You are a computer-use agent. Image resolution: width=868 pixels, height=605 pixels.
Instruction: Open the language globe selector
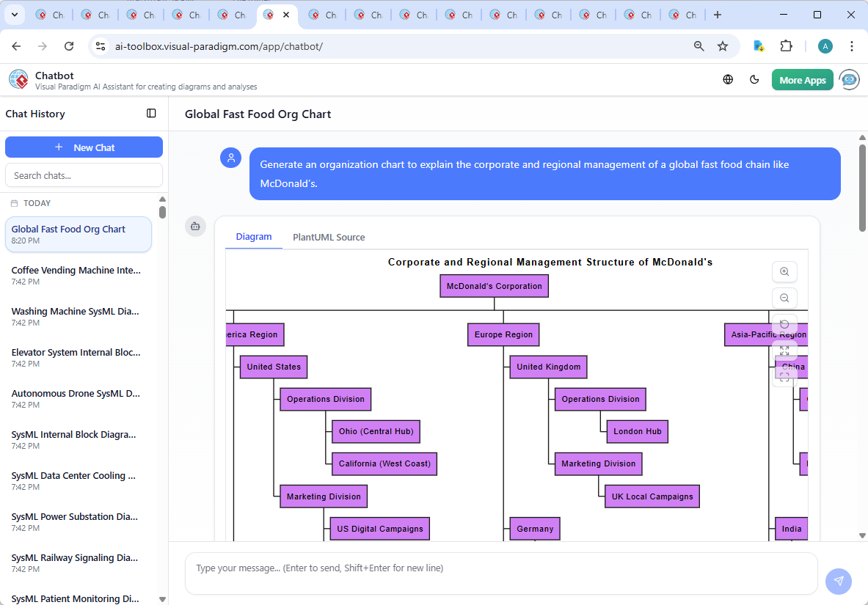pos(728,79)
